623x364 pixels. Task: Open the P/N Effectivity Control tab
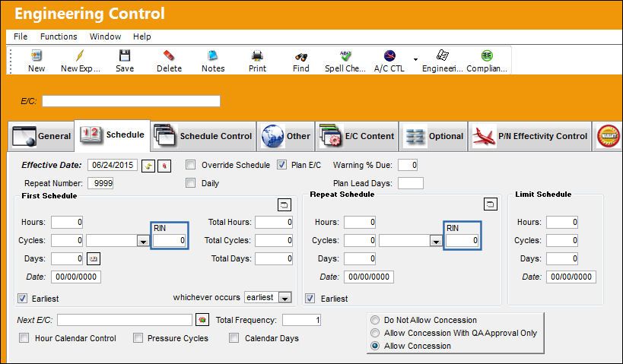530,136
